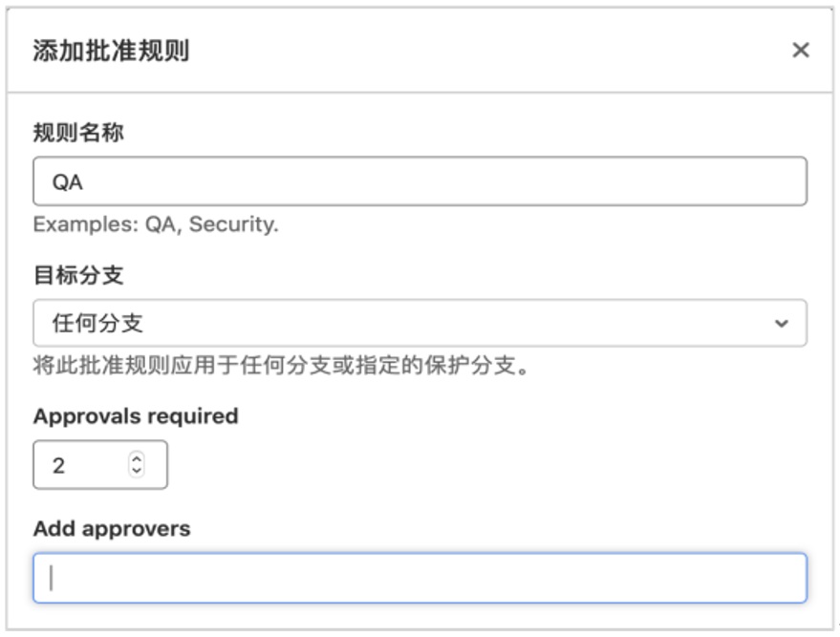Expand the chevron arrow on target branch selector
840x637 pixels.
click(x=782, y=324)
